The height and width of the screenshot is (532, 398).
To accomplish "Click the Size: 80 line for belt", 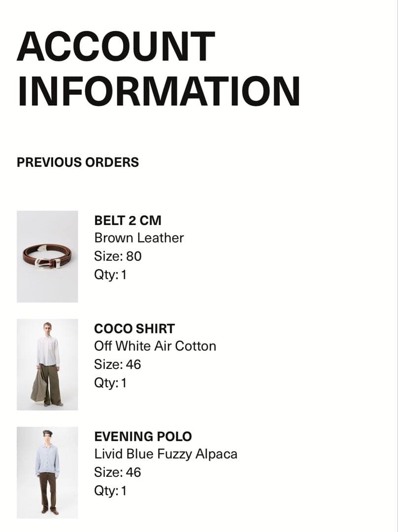I will tap(118, 256).
